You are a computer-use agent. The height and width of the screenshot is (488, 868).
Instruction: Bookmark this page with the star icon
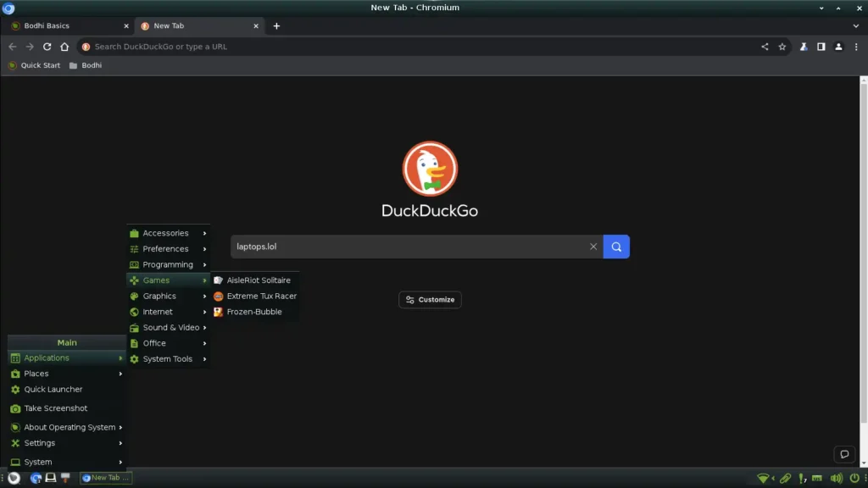(x=782, y=47)
